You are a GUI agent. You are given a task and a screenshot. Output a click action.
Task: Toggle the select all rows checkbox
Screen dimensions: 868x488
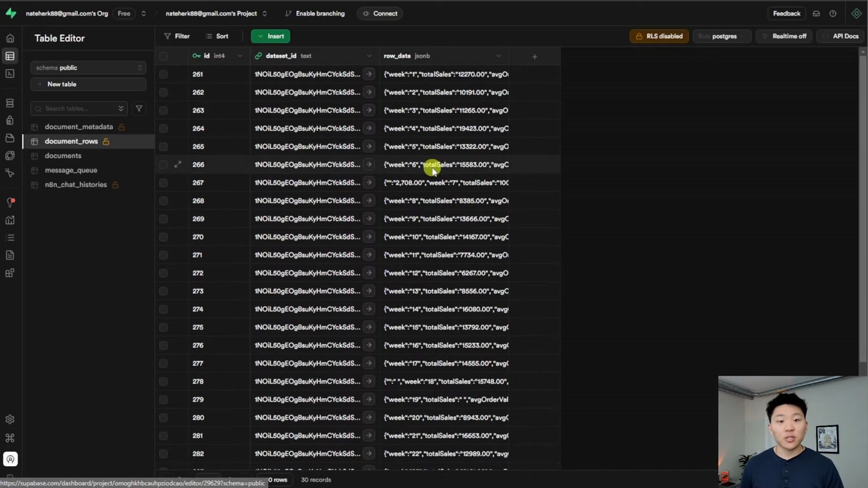point(163,56)
